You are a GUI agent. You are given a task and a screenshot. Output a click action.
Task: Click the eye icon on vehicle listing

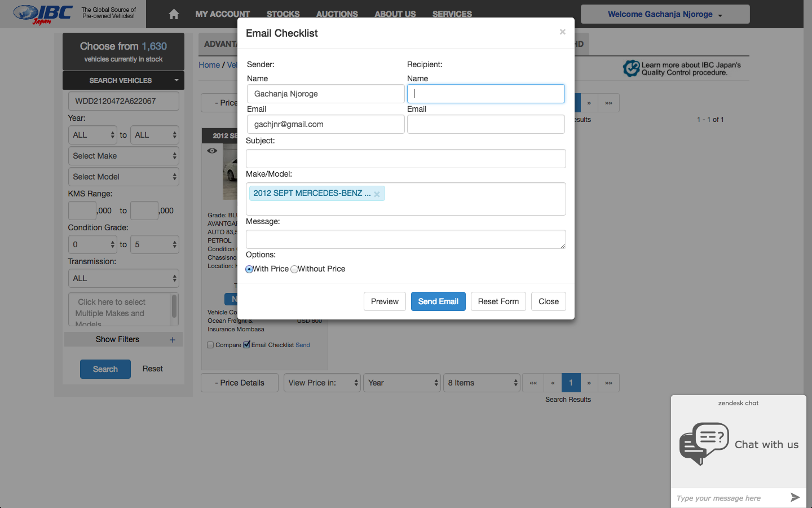(x=212, y=151)
